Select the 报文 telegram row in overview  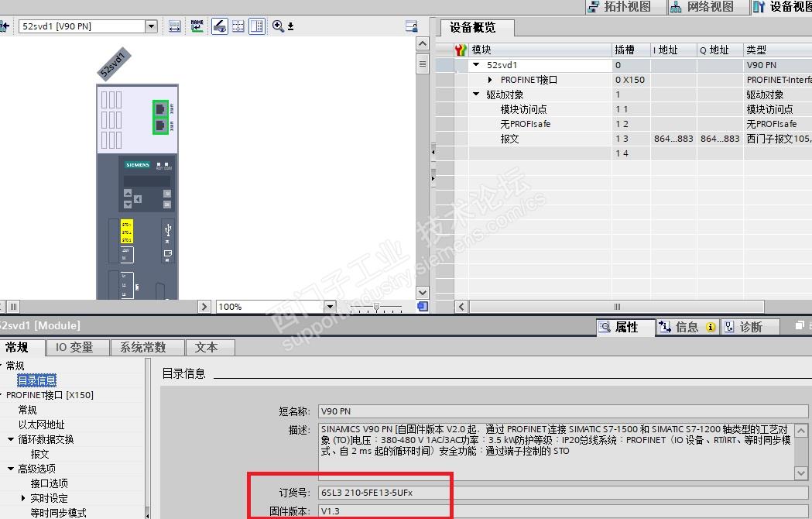(x=509, y=139)
